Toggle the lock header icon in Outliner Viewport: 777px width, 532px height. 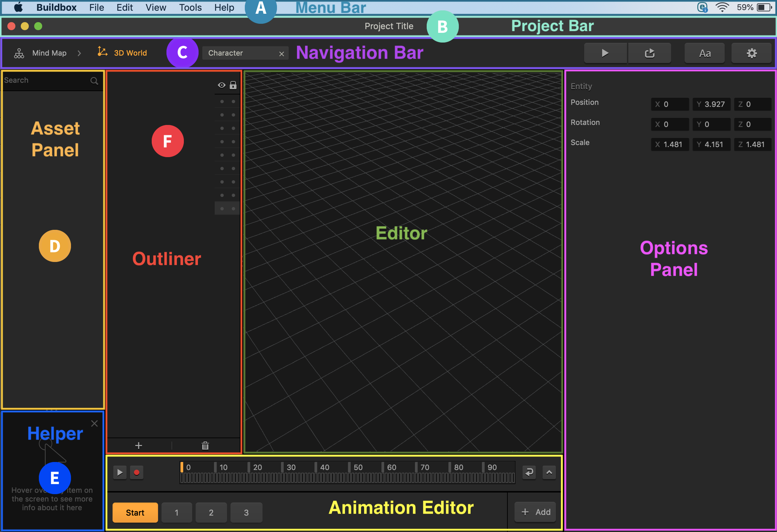click(x=233, y=85)
